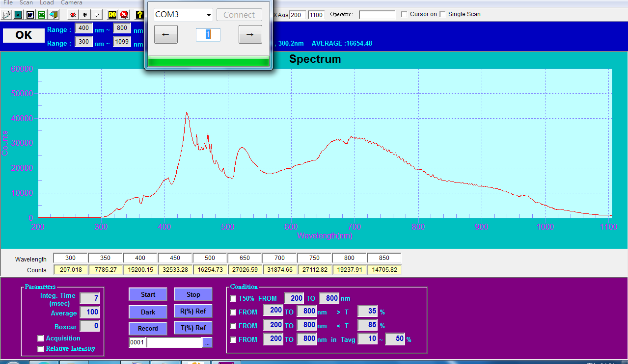
Task: Enable the Single Scan checkbox
Action: click(442, 14)
